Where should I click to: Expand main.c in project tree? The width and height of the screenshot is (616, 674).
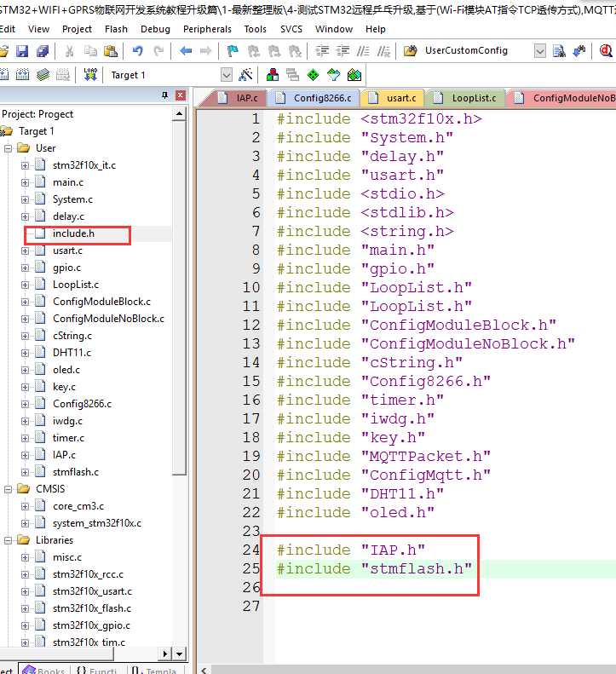point(25,182)
